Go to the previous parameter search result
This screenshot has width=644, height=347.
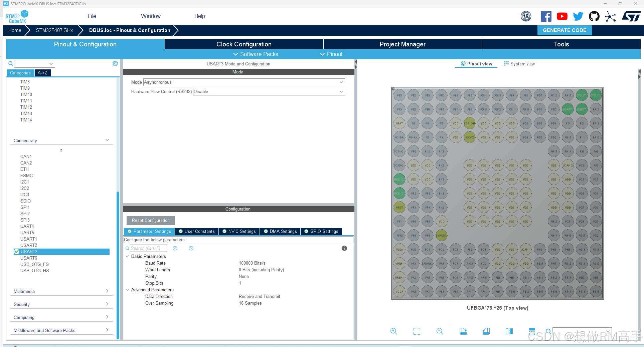(x=175, y=248)
